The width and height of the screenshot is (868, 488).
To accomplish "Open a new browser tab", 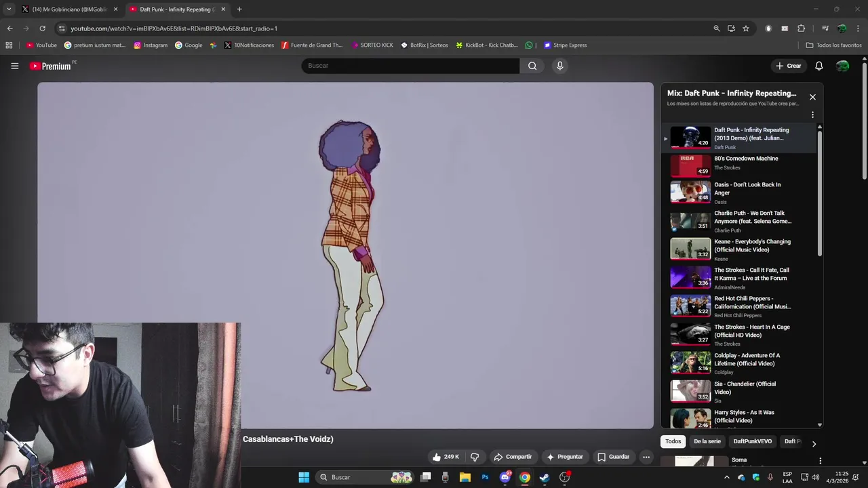I will click(x=239, y=9).
